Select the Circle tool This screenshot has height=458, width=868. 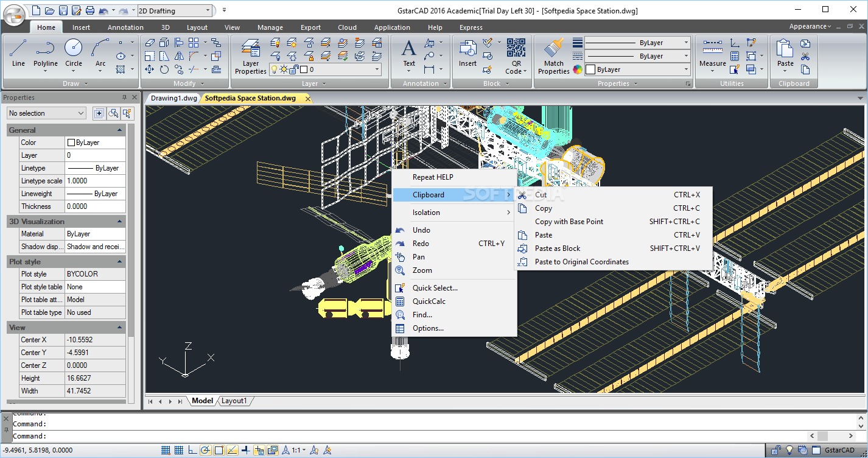click(74, 54)
